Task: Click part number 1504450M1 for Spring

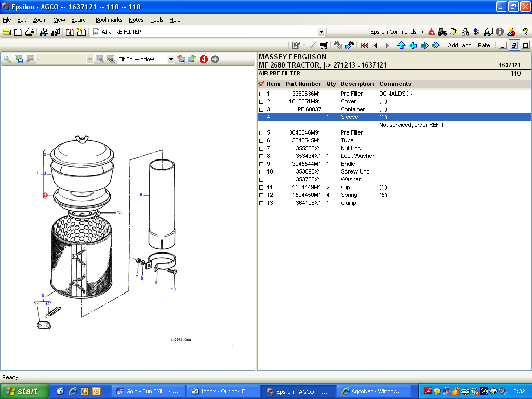Action: [307, 195]
